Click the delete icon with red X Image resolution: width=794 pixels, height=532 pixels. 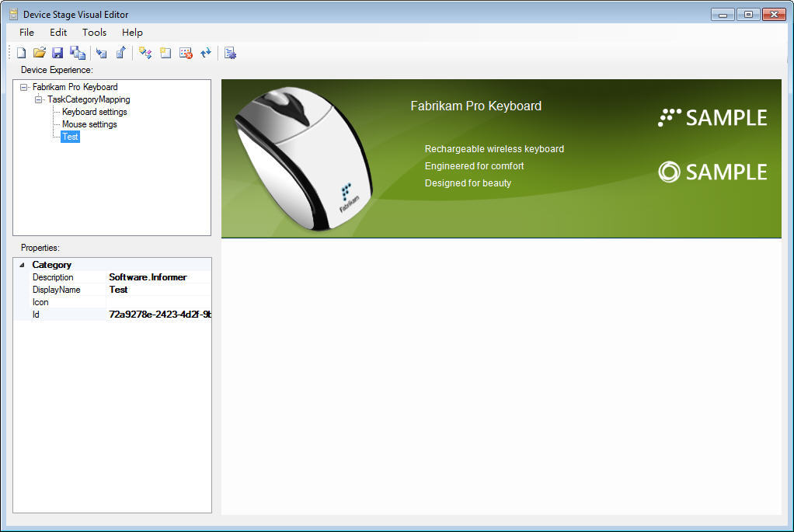coord(186,53)
